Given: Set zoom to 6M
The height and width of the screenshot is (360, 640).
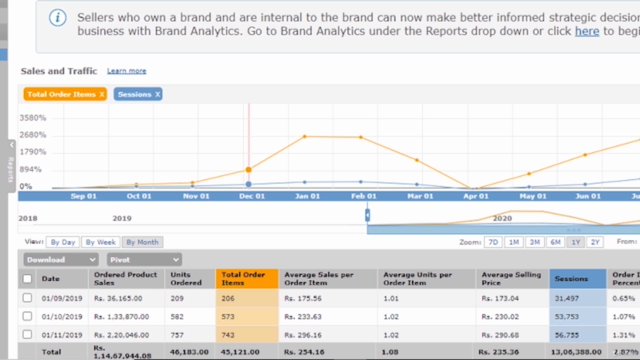Looking at the screenshot, I should pyautogui.click(x=555, y=242).
